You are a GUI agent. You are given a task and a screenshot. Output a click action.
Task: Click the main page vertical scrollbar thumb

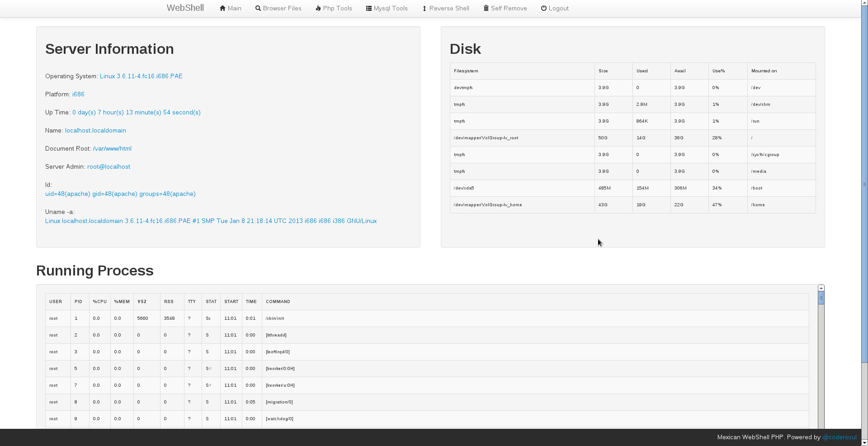[x=864, y=184]
